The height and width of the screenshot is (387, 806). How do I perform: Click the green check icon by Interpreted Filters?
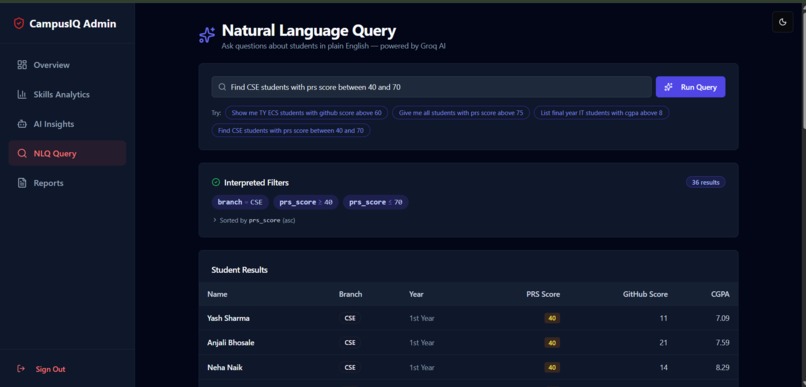[216, 182]
